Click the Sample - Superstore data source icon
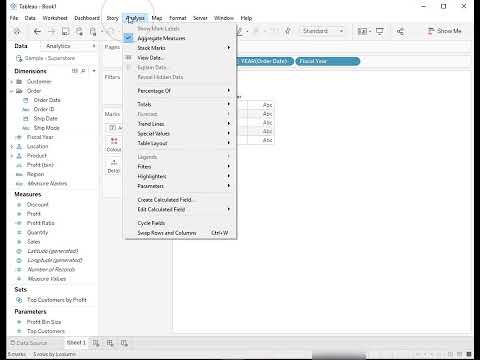Image resolution: width=480 pixels, height=360 pixels. pos(19,58)
